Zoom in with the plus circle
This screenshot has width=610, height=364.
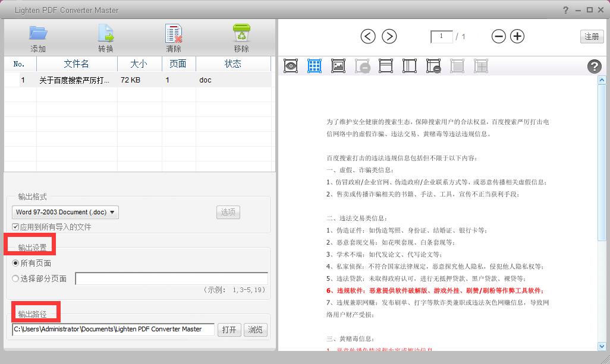tap(517, 36)
